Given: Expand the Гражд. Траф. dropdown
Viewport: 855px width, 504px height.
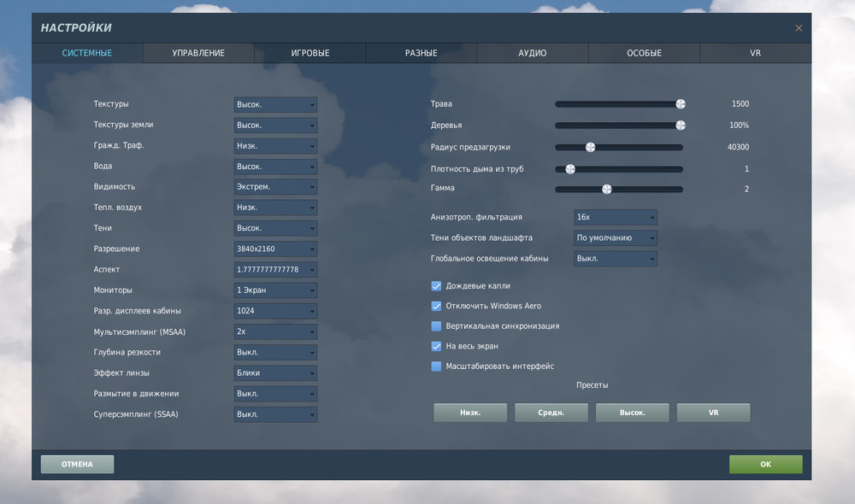Looking at the screenshot, I should pyautogui.click(x=275, y=145).
